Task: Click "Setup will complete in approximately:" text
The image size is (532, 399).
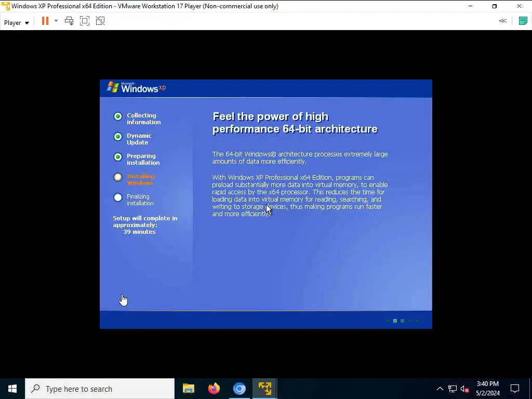Action: tap(145, 221)
